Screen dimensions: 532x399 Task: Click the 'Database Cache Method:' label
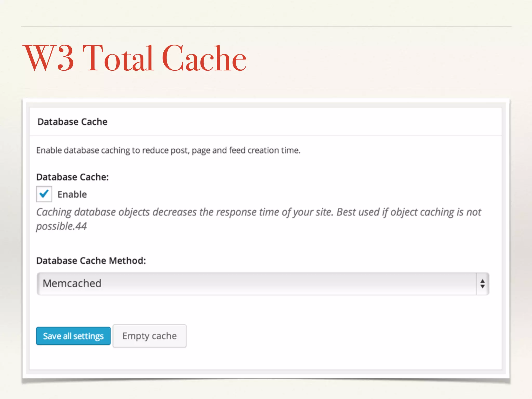(x=91, y=261)
